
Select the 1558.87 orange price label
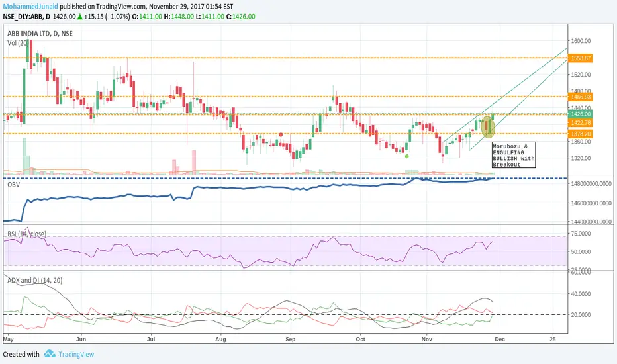click(581, 58)
